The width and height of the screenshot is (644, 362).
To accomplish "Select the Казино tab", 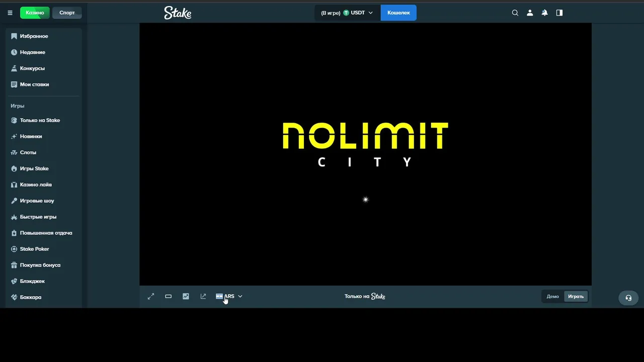I will [35, 13].
